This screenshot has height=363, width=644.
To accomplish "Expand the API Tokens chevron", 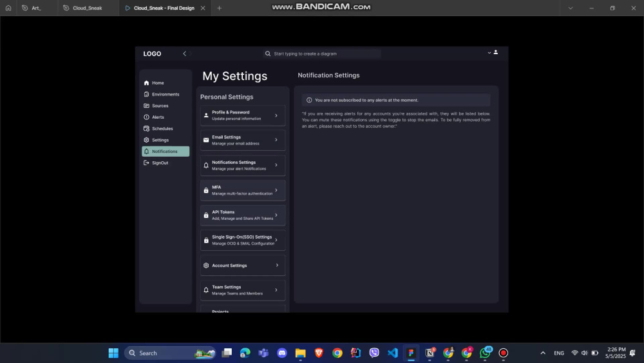I will coord(276,215).
